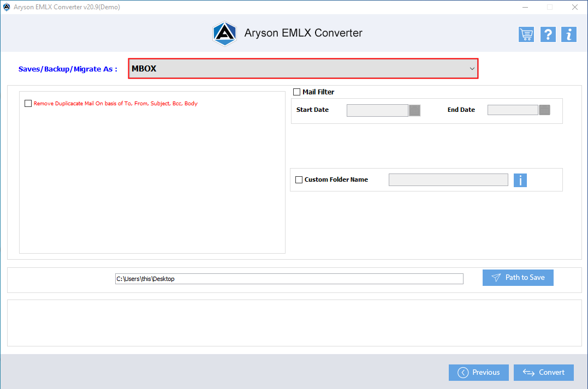Open the about info icon in header
588x389 pixels.
(x=568, y=34)
